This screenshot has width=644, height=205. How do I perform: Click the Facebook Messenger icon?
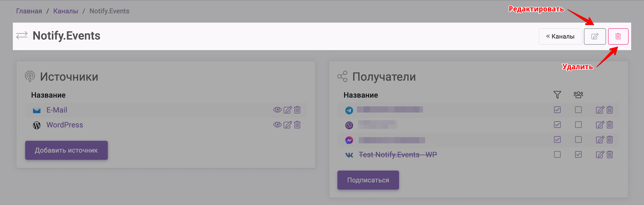coord(349,140)
